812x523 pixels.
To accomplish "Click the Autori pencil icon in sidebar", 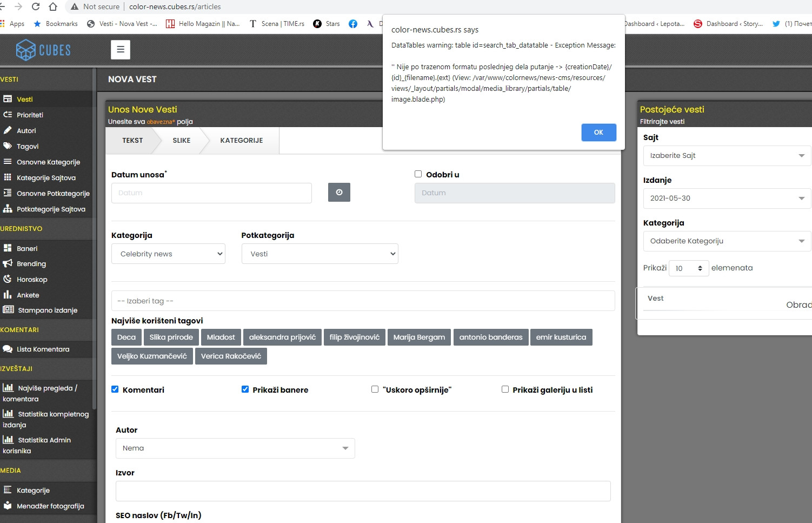I will (8, 130).
